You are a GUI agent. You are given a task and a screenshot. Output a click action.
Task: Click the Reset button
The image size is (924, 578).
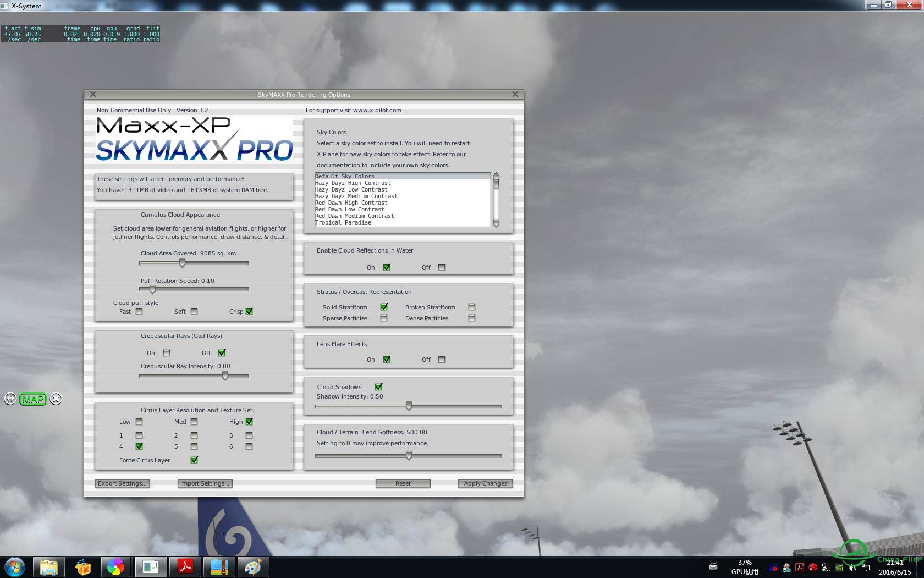pyautogui.click(x=403, y=483)
